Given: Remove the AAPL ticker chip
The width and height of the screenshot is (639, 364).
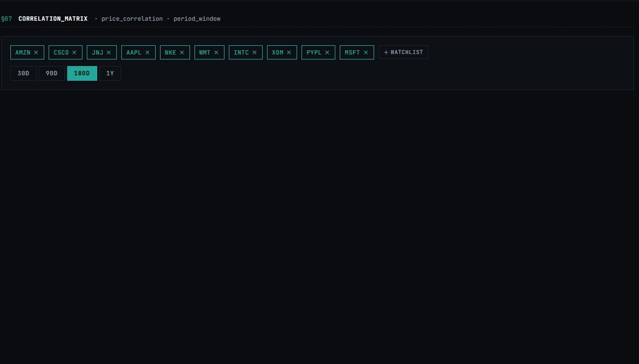Looking at the screenshot, I should [147, 52].
